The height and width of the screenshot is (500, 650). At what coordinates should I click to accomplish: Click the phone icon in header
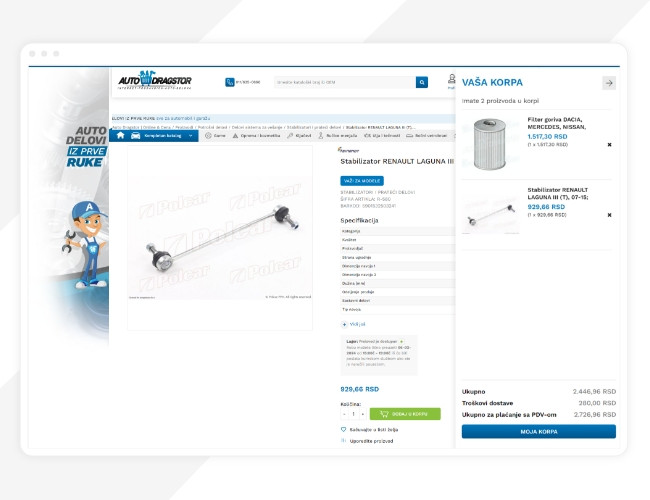(230, 82)
